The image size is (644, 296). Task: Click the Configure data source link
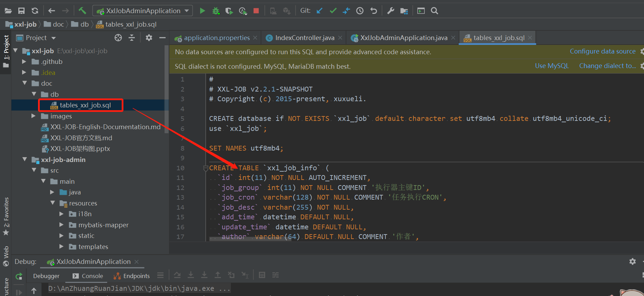coord(603,51)
